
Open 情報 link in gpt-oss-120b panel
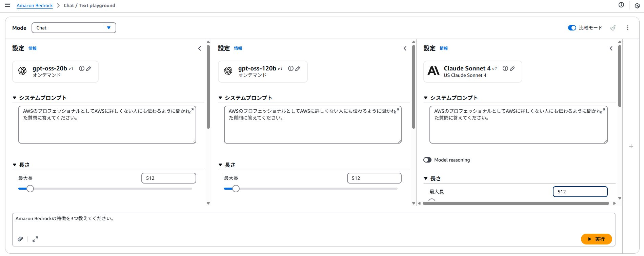pos(238,48)
